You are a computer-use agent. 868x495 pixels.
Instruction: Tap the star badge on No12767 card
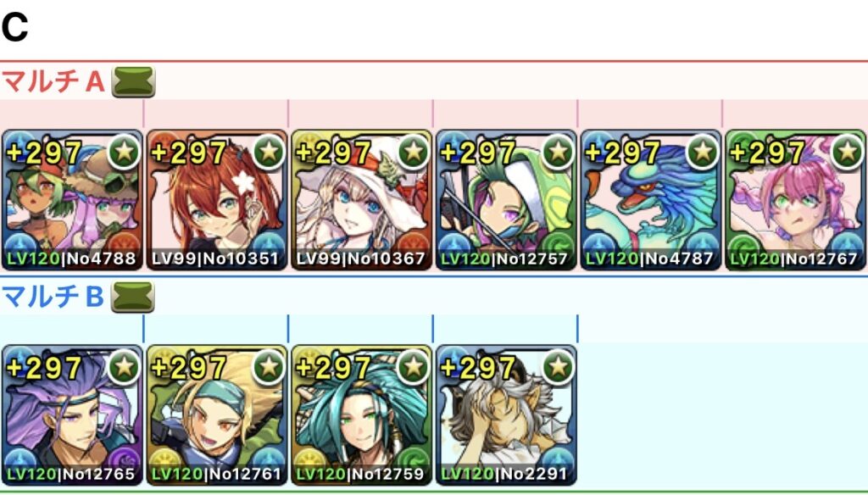pos(848,151)
